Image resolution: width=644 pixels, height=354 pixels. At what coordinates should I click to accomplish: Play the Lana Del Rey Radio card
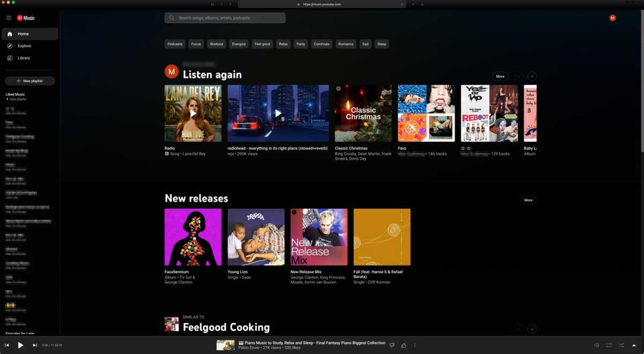pos(193,113)
